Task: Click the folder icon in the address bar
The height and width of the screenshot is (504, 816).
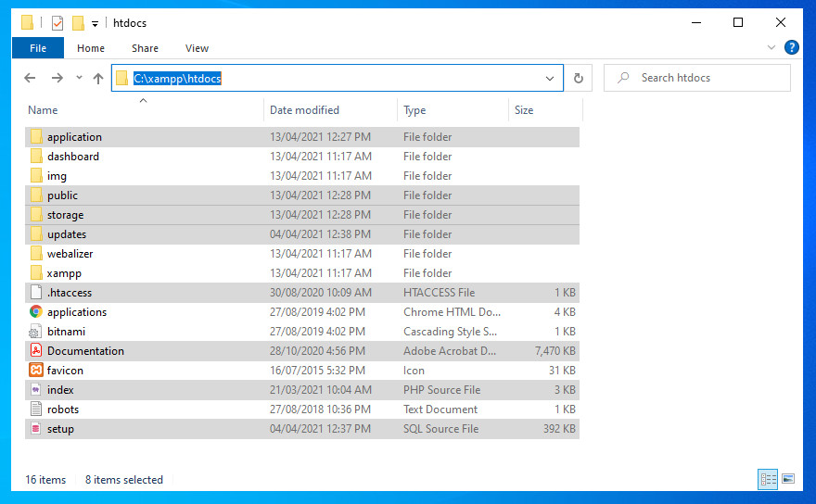Action: [121, 78]
